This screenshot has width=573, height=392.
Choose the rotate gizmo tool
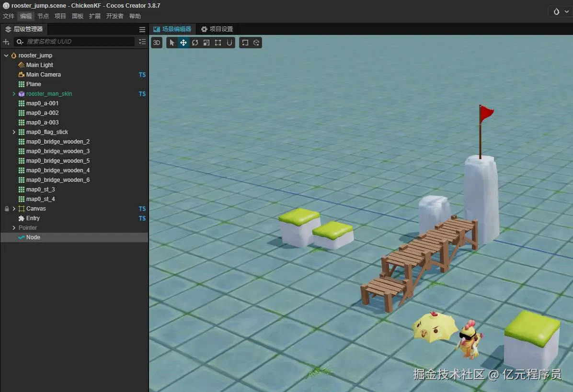195,43
